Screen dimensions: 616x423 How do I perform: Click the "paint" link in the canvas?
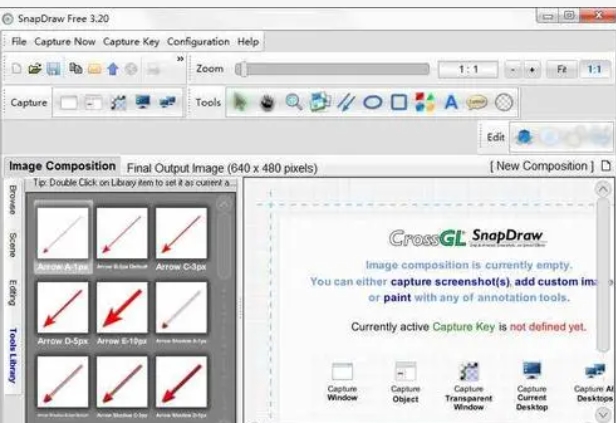pos(397,297)
